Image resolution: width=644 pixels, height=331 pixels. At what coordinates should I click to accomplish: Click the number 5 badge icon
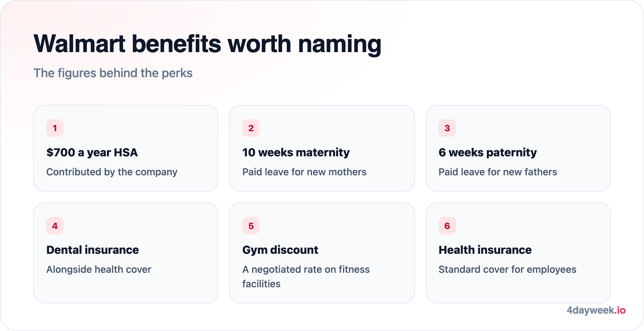(251, 226)
